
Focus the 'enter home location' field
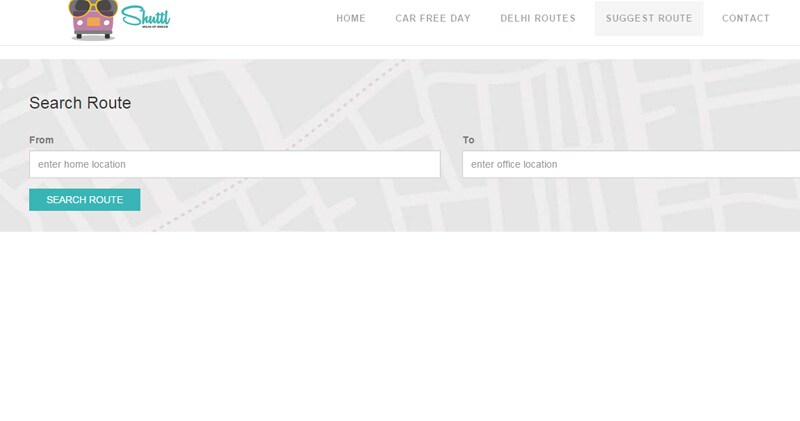(235, 164)
